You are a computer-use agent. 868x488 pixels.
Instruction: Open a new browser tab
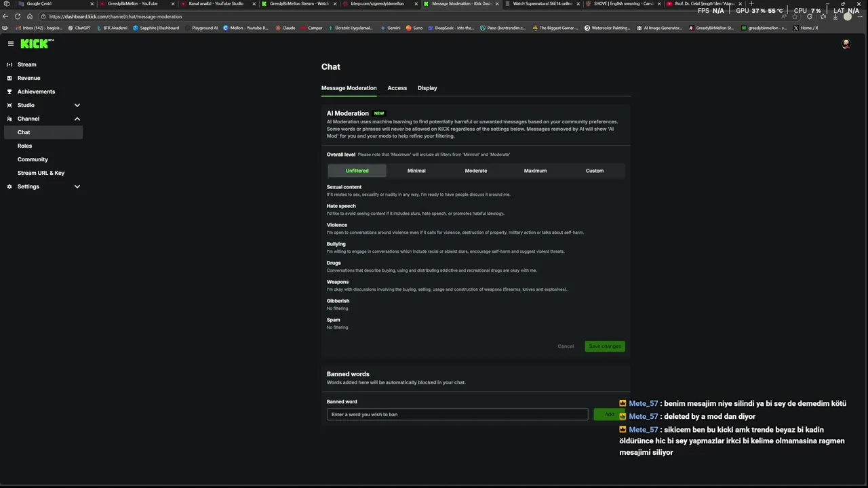pyautogui.click(x=751, y=3)
